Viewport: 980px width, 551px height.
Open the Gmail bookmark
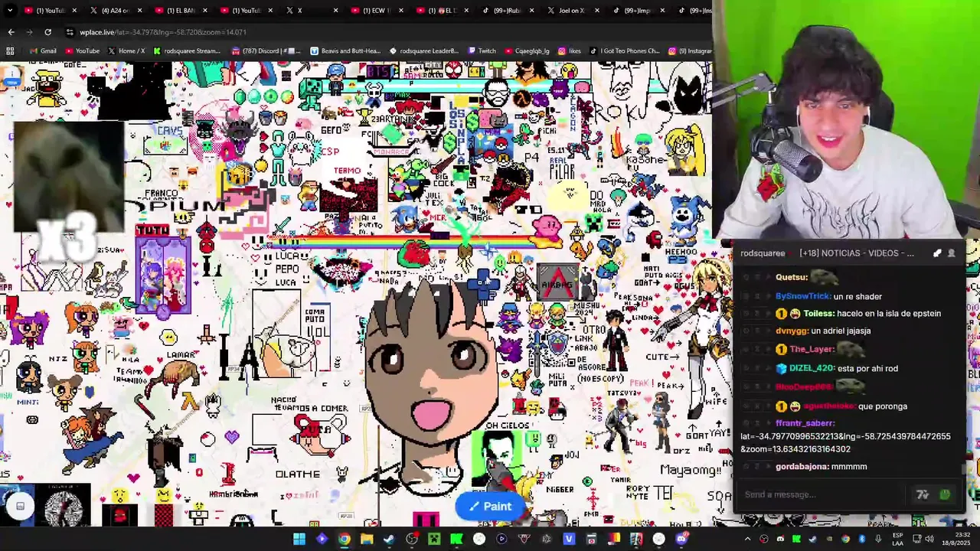(x=43, y=51)
